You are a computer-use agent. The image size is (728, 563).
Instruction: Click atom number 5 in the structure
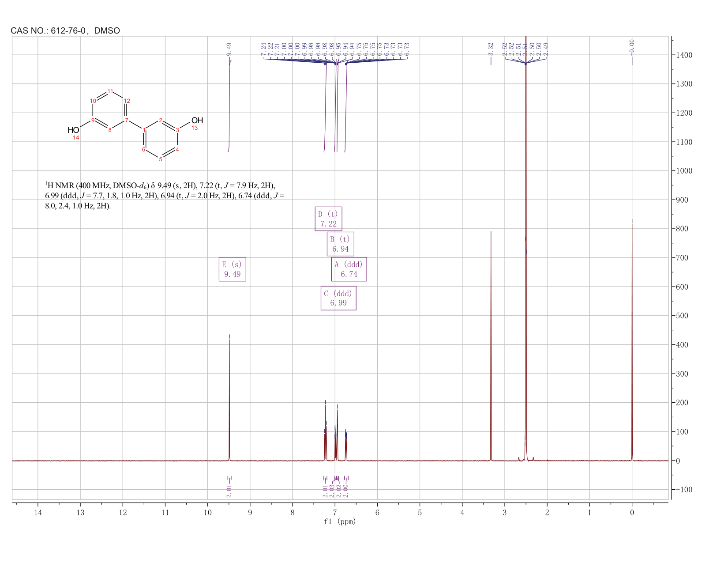click(x=161, y=159)
